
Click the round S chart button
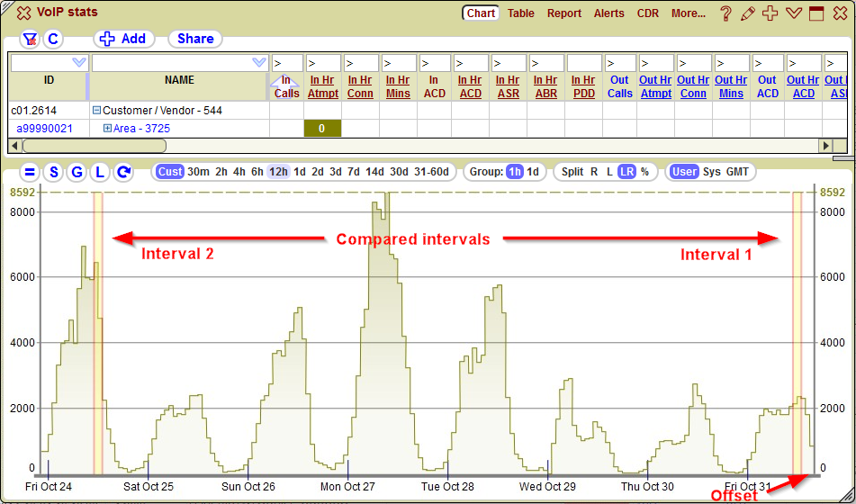(x=53, y=173)
